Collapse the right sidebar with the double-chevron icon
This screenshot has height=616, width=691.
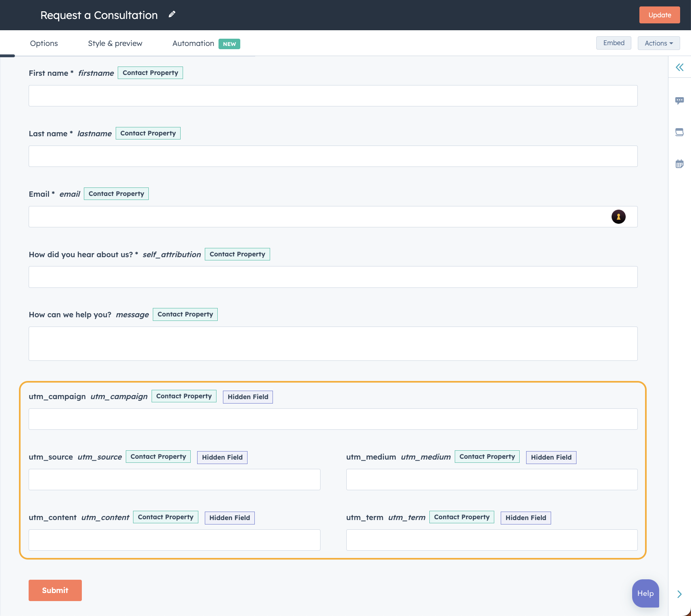pyautogui.click(x=680, y=67)
